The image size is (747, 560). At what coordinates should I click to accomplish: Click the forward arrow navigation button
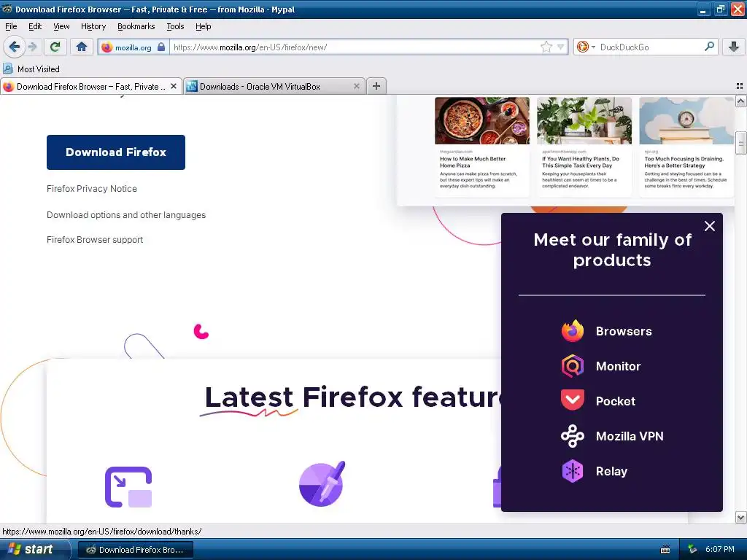click(32, 47)
